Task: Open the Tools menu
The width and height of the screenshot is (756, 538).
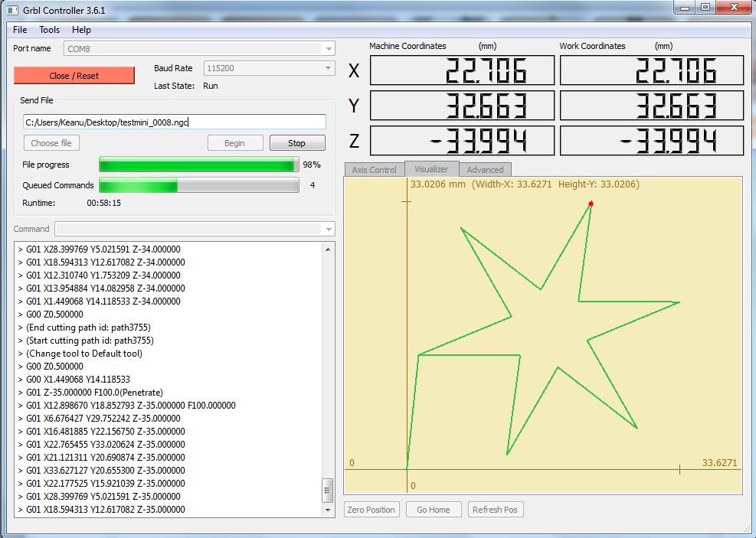Action: pyautogui.click(x=49, y=30)
